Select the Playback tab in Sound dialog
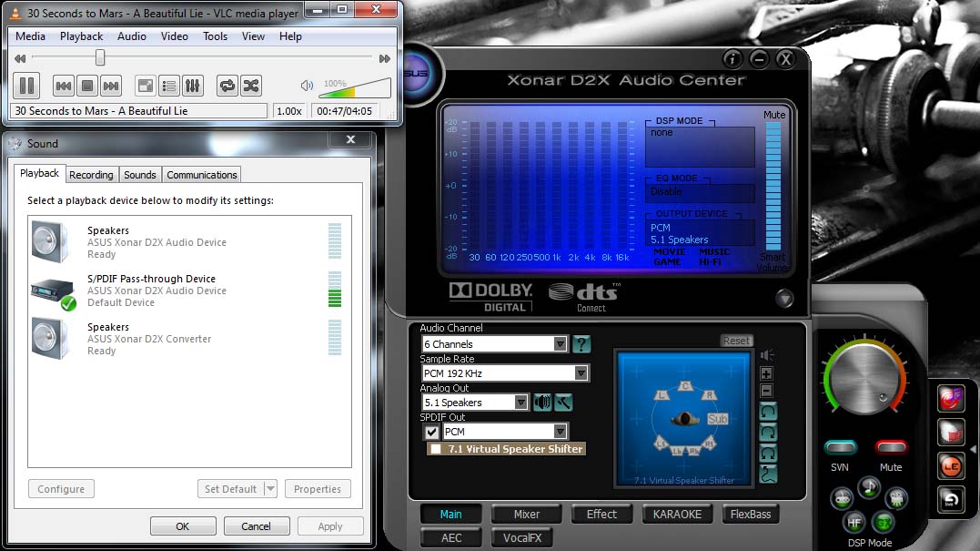980x551 pixels. click(x=39, y=173)
